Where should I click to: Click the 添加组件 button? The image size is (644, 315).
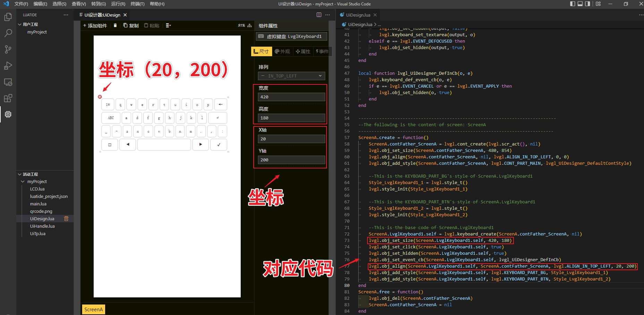pyautogui.click(x=95, y=26)
